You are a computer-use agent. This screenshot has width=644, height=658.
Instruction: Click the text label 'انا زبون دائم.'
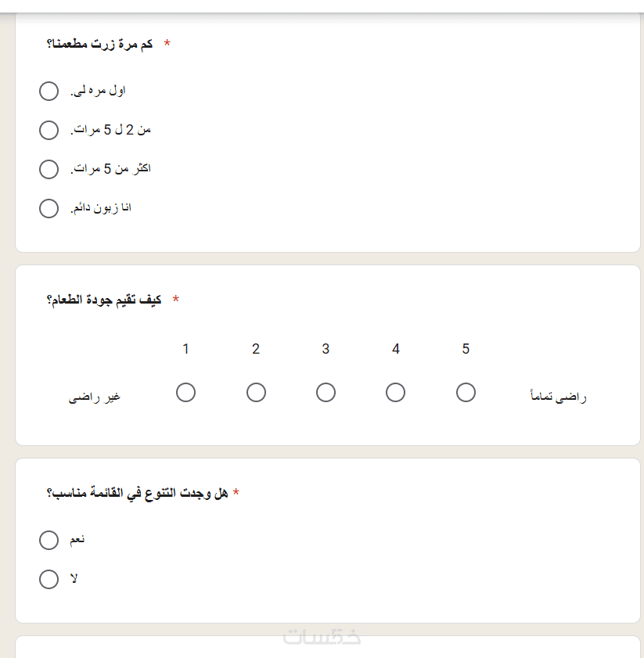click(x=100, y=208)
